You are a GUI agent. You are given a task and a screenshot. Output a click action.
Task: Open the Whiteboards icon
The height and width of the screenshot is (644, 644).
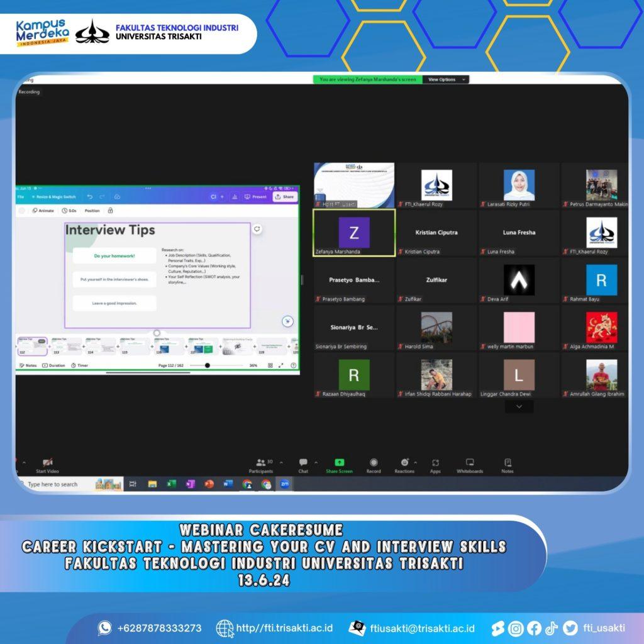click(x=470, y=462)
